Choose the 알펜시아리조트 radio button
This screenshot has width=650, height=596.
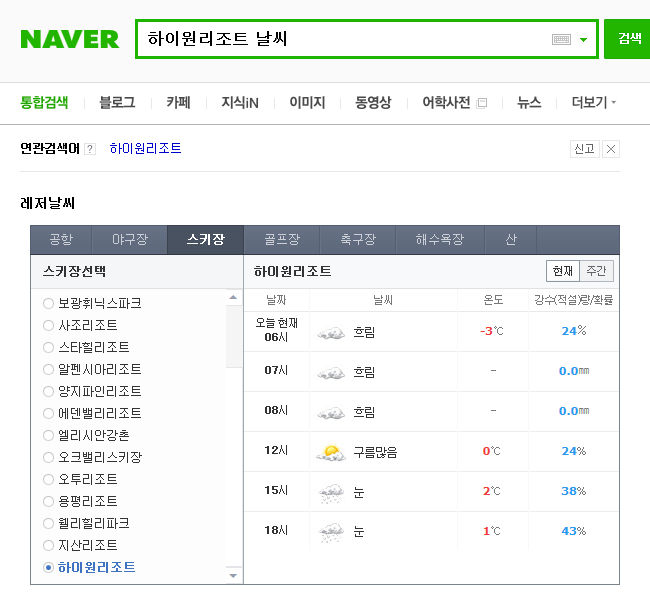point(49,370)
